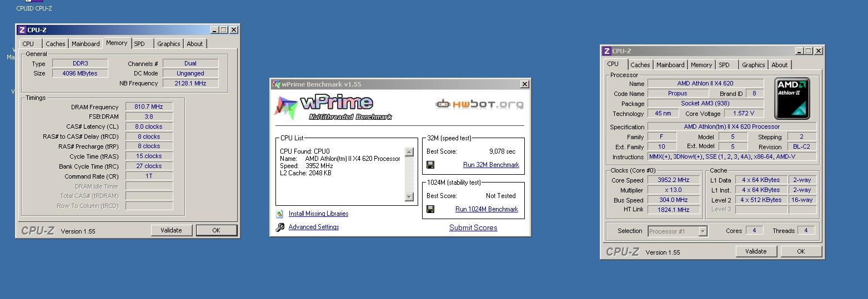
Task: Click the Core Speed value 3952.2 MHz
Action: [x=674, y=180]
